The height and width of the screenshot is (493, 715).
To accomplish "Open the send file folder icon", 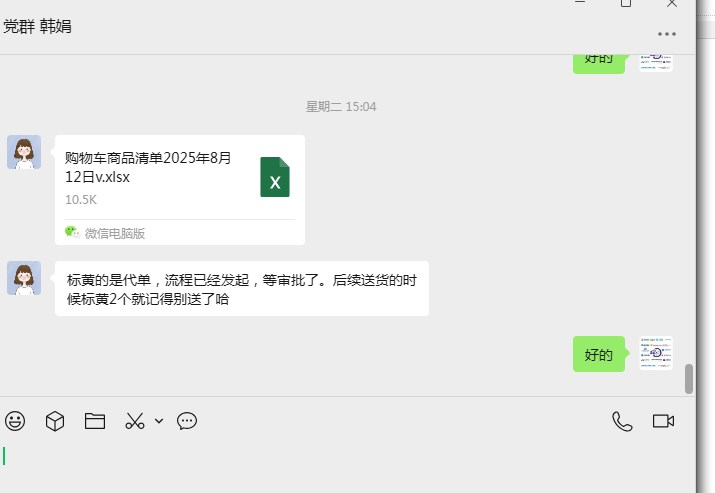I will coord(95,421).
